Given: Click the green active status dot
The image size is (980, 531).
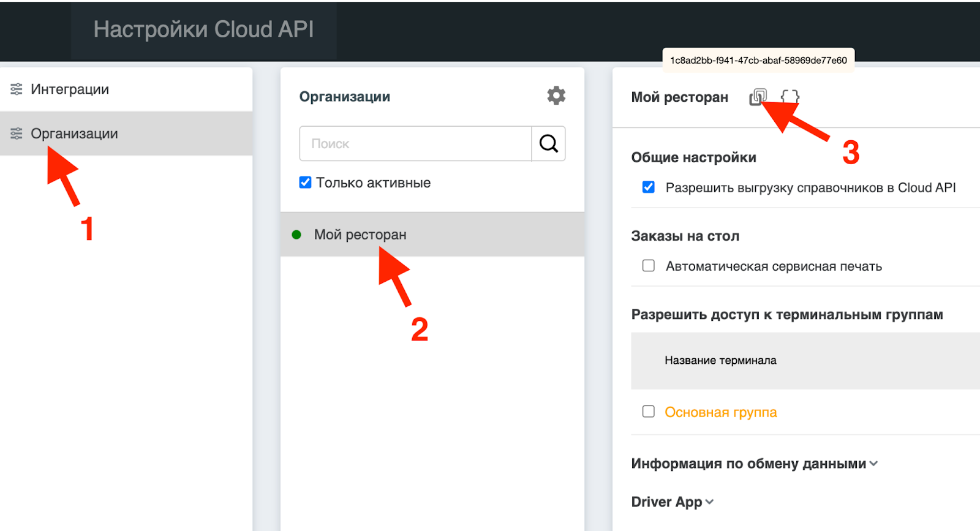Looking at the screenshot, I should (x=296, y=235).
